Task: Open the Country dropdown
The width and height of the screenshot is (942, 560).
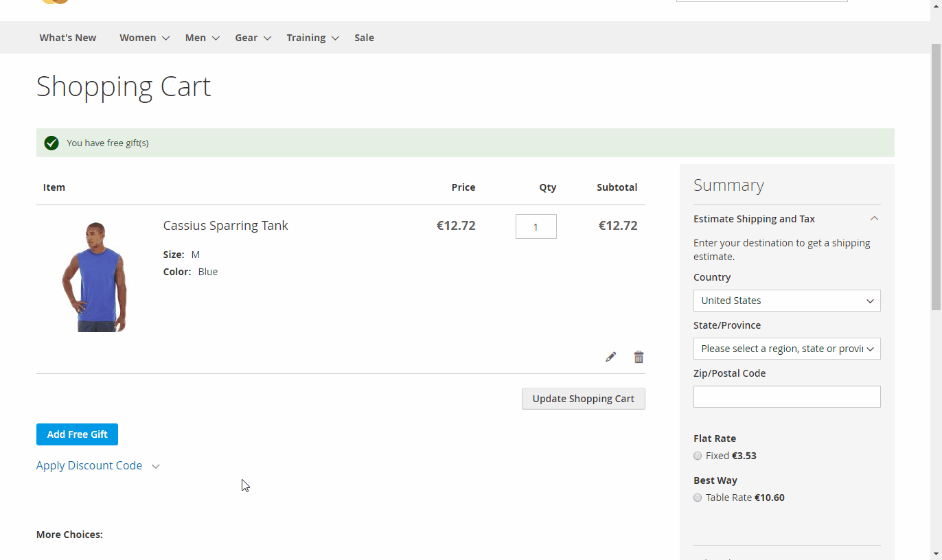Action: coord(786,301)
